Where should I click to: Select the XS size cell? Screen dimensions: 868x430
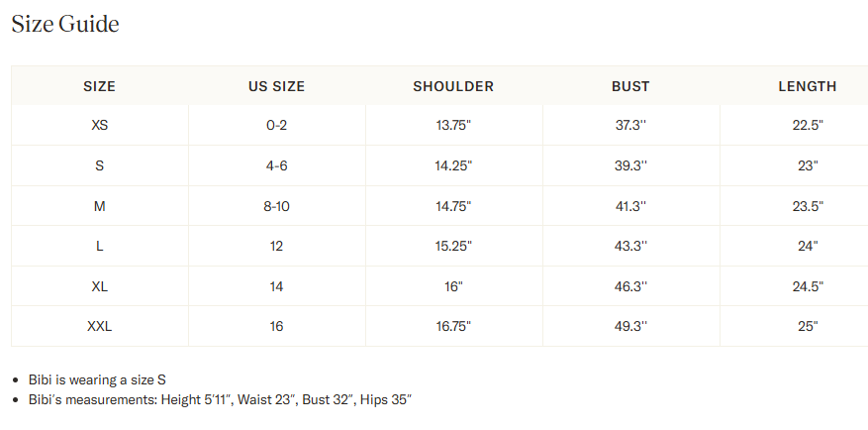point(100,125)
